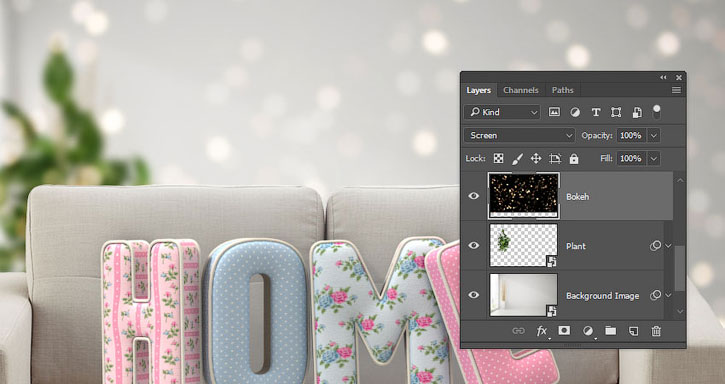The image size is (725, 384).
Task: Create a new group folder icon
Action: [611, 330]
